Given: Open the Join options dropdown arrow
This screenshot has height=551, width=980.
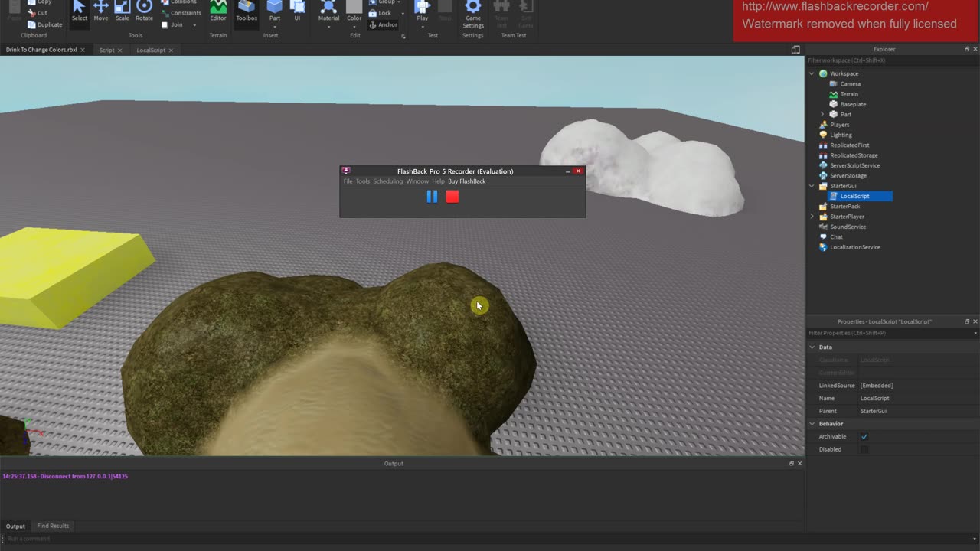Looking at the screenshot, I should 194,24.
